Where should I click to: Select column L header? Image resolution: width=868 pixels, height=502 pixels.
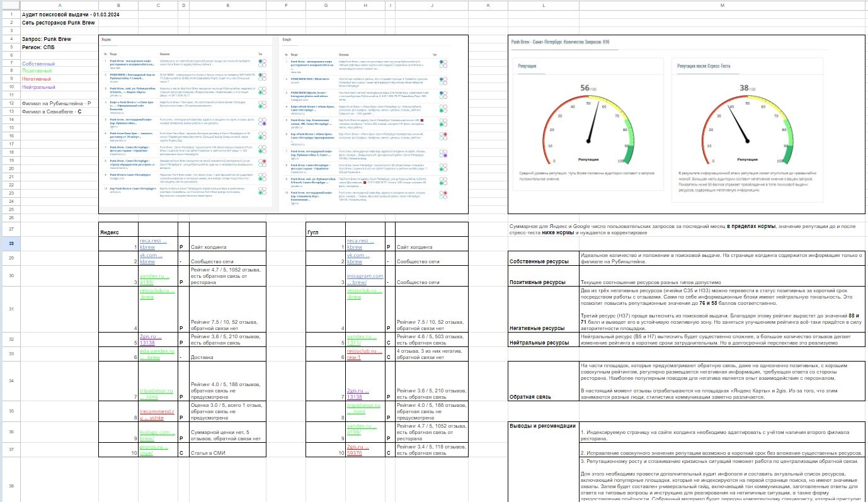pyautogui.click(x=543, y=5)
